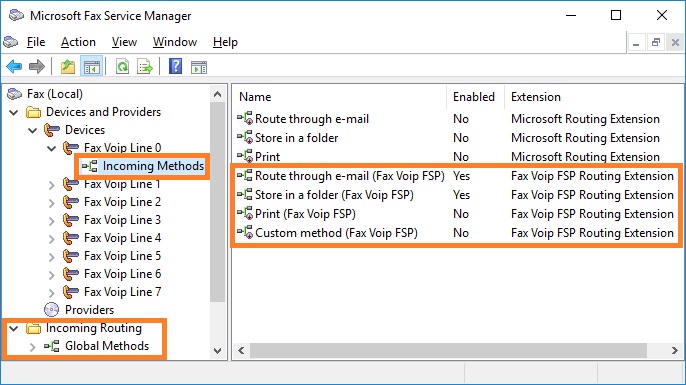Select the Fax Voip Line 3 tree item

tap(122, 220)
